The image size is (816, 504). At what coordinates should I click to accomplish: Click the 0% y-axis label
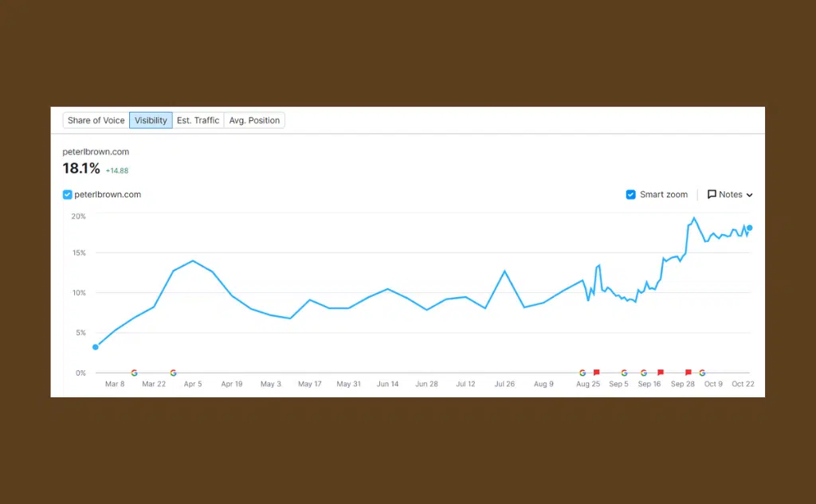80,373
